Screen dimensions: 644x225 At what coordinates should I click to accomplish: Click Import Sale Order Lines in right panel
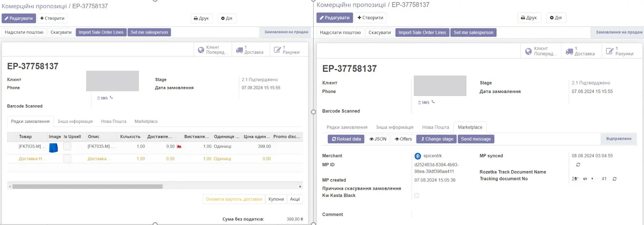point(422,33)
